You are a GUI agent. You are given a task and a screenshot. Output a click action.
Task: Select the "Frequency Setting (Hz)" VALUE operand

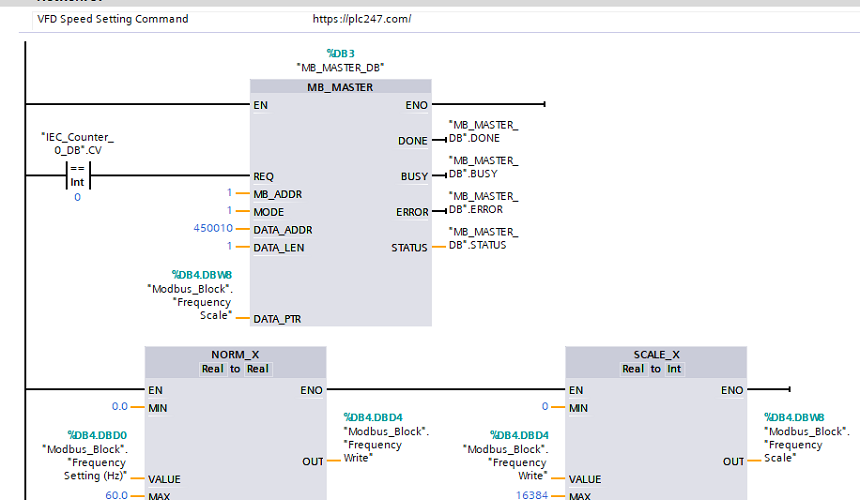pyautogui.click(x=85, y=463)
